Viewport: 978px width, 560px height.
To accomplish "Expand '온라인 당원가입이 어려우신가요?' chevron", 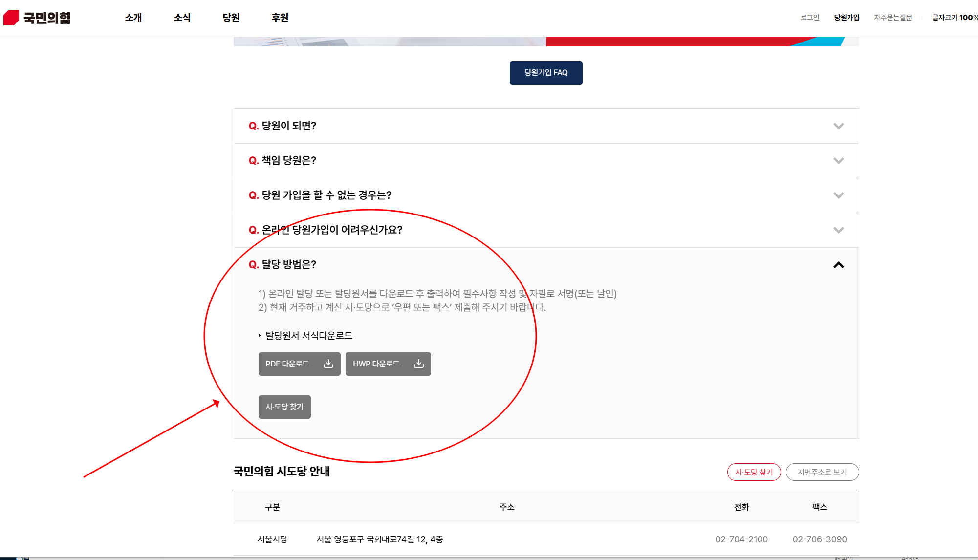I will (x=838, y=230).
